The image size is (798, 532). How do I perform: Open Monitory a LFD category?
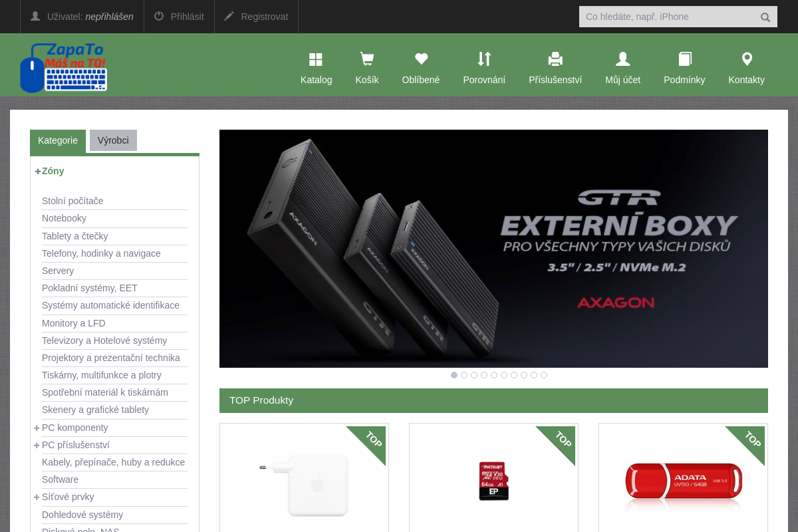point(74,323)
